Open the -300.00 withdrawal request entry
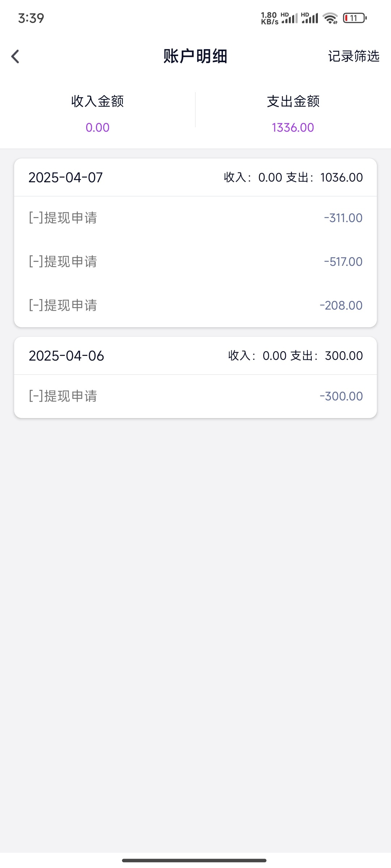 point(195,396)
